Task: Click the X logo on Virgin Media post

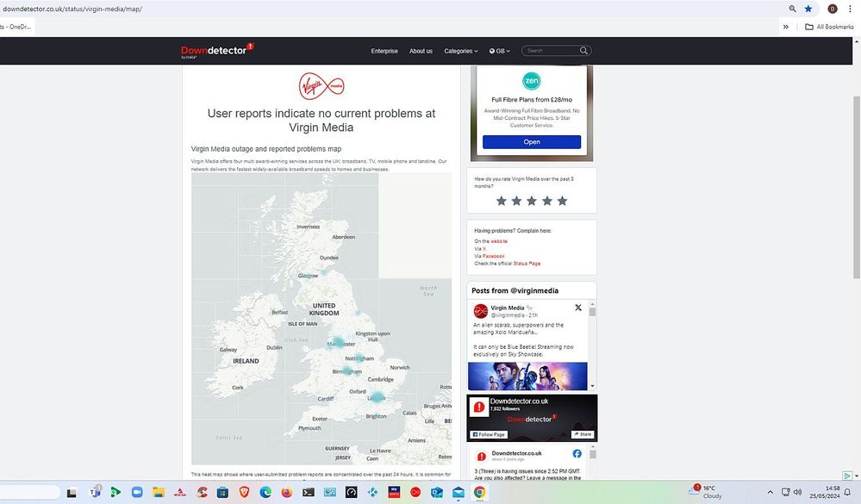Action: 578,308
